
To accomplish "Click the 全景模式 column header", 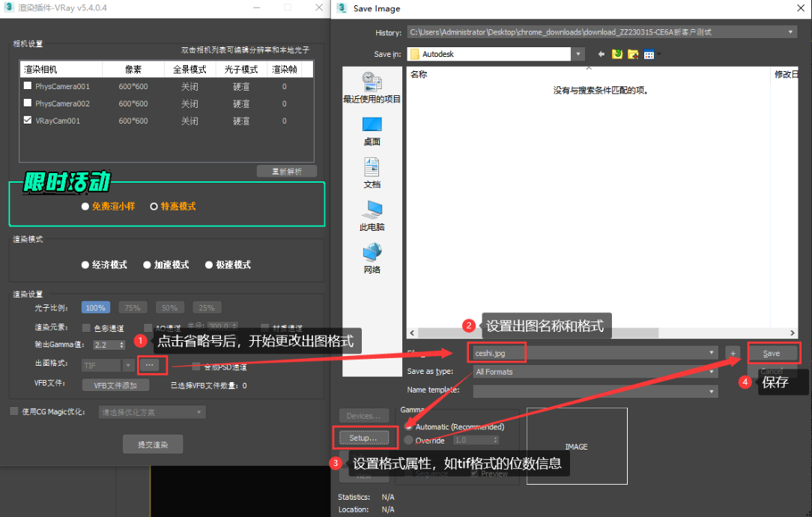I will (190, 70).
